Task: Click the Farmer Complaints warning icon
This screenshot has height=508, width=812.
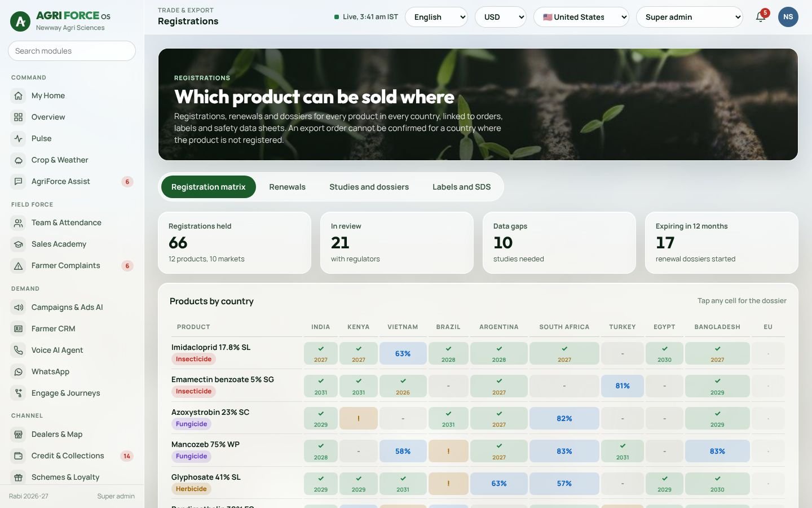Action: pos(19,266)
